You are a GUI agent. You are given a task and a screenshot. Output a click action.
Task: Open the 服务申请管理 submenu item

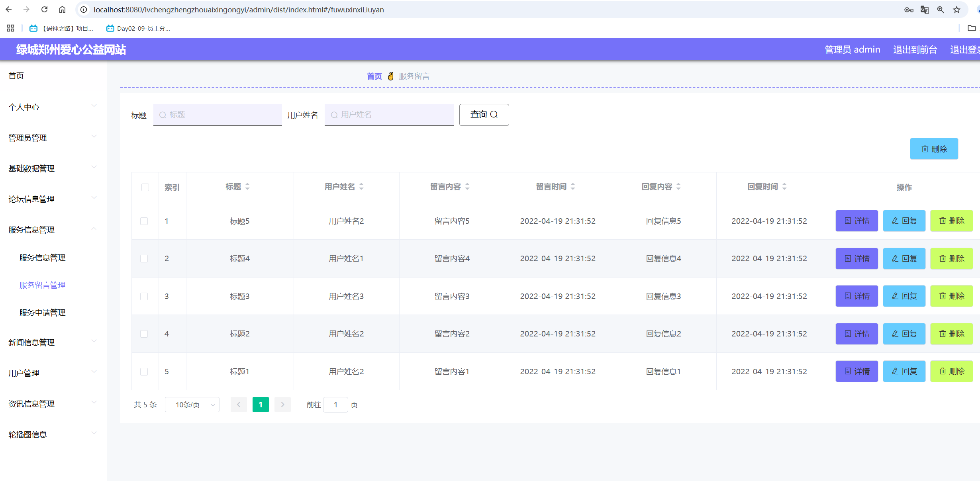click(x=43, y=313)
